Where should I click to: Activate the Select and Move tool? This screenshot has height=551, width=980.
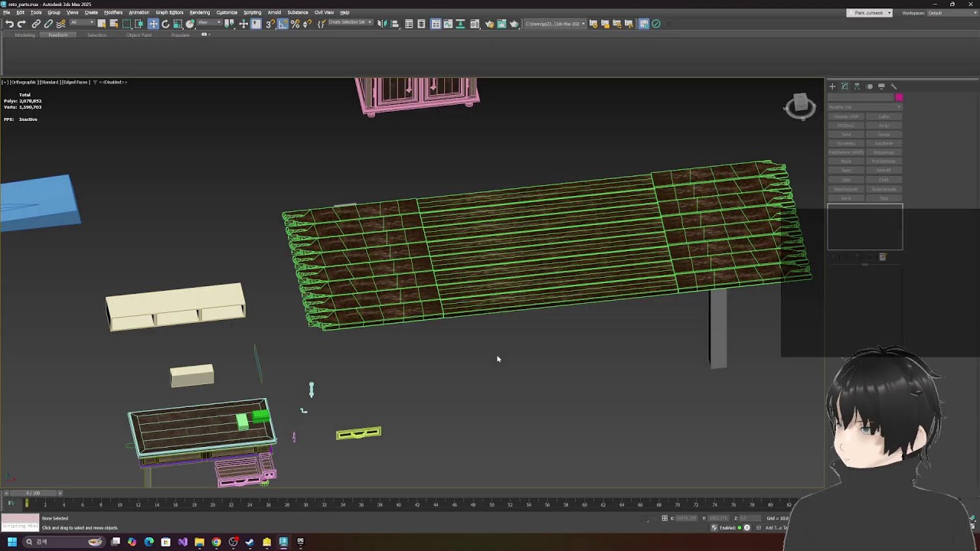[153, 24]
